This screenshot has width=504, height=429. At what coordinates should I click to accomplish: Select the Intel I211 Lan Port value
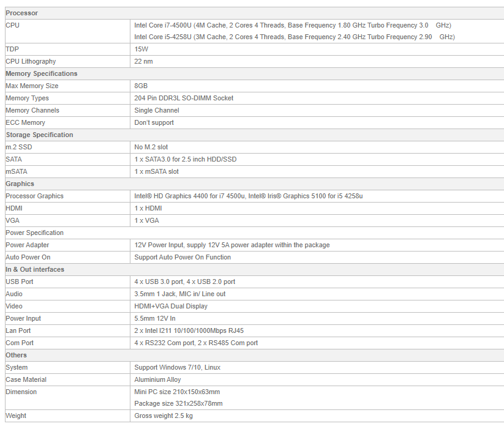(189, 330)
